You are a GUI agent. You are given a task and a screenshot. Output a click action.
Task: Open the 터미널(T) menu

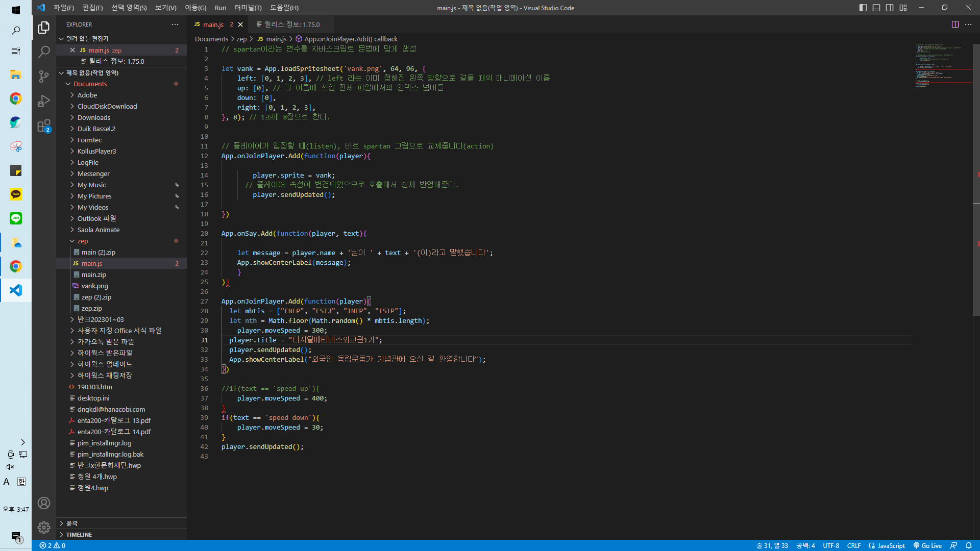pos(248,8)
